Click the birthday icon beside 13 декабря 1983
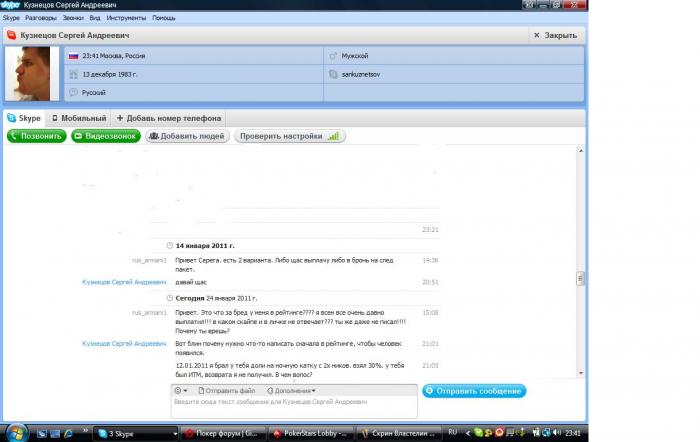Screen dimensions: 700x442 click(x=74, y=75)
